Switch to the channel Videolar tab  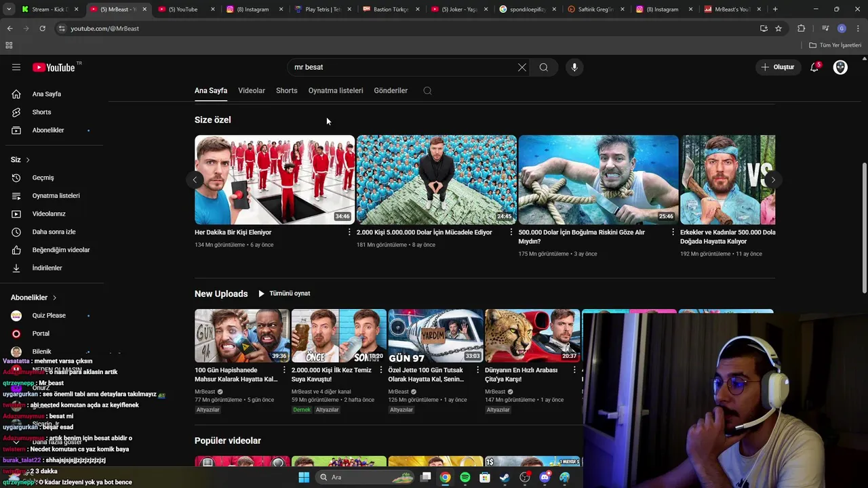(252, 91)
